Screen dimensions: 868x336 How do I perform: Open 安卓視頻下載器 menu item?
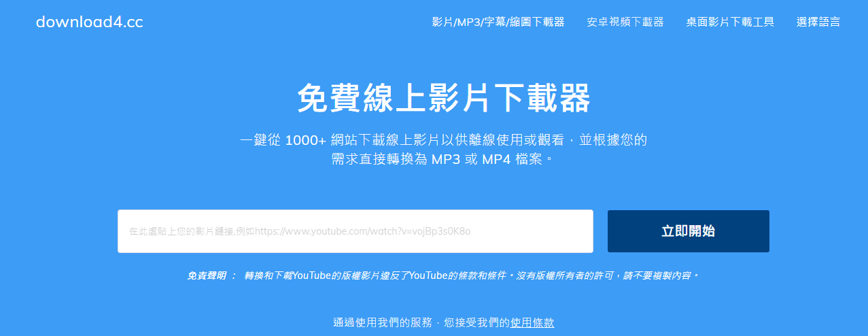(x=625, y=22)
